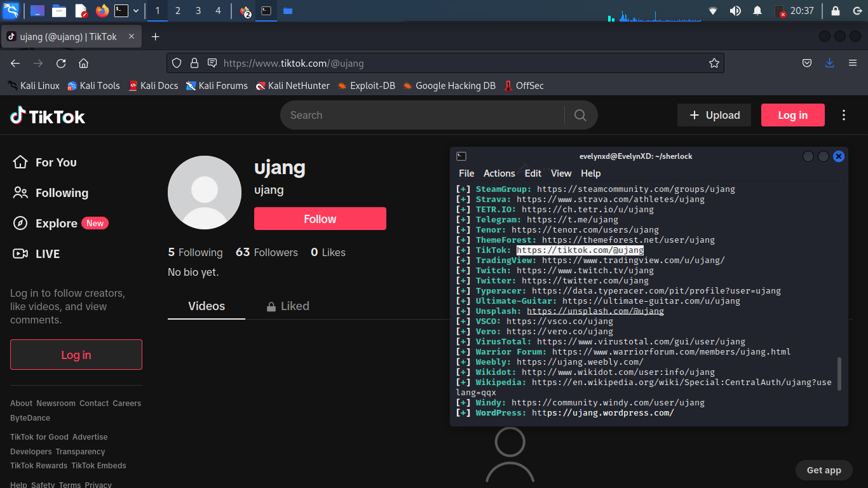Click the volume speaker tray icon
This screenshot has height=488, width=868.
(735, 11)
